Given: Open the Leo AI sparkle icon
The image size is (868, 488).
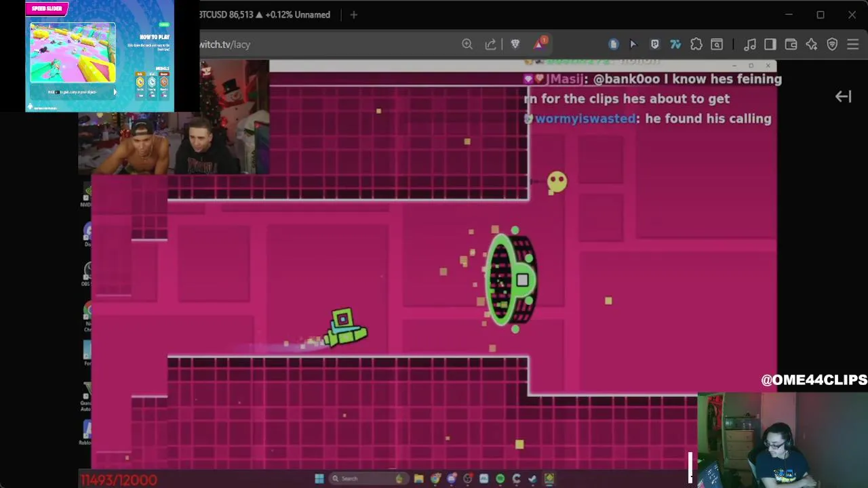Looking at the screenshot, I should [812, 44].
